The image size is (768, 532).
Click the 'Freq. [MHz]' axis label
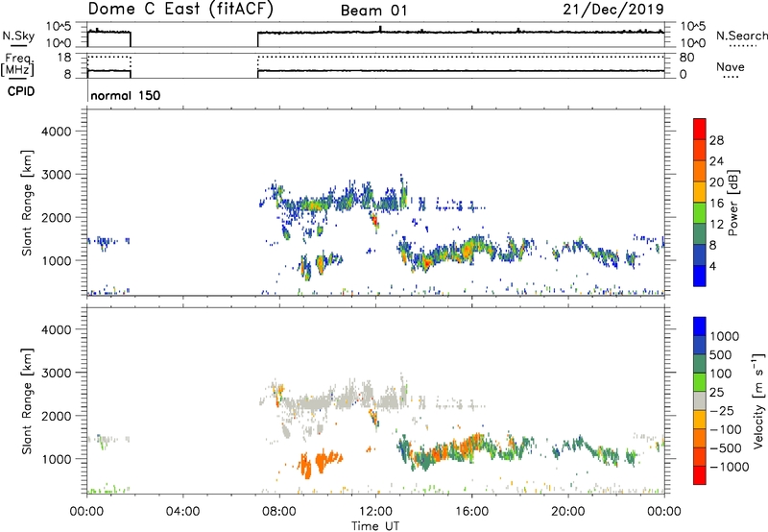(x=17, y=65)
